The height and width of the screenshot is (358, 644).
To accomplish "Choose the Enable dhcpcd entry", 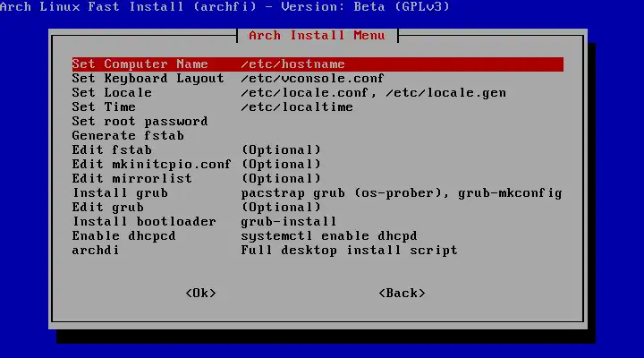I will coord(318,236).
